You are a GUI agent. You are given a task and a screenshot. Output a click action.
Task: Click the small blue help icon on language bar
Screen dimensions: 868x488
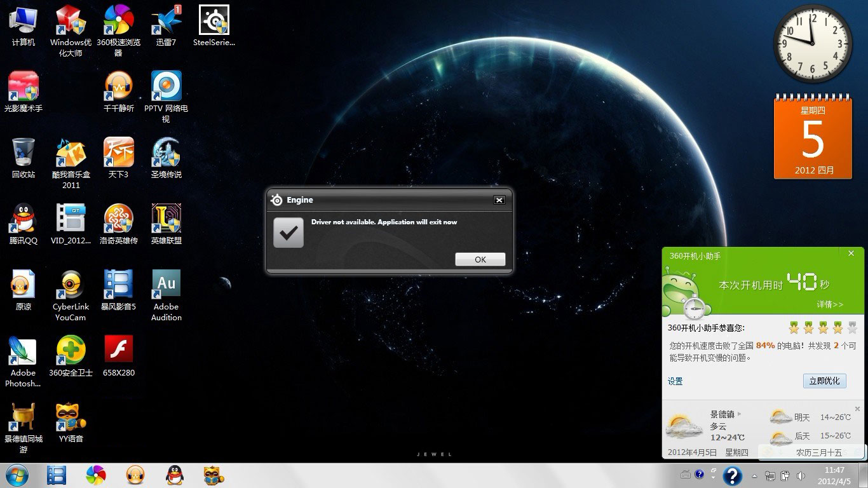click(x=700, y=473)
